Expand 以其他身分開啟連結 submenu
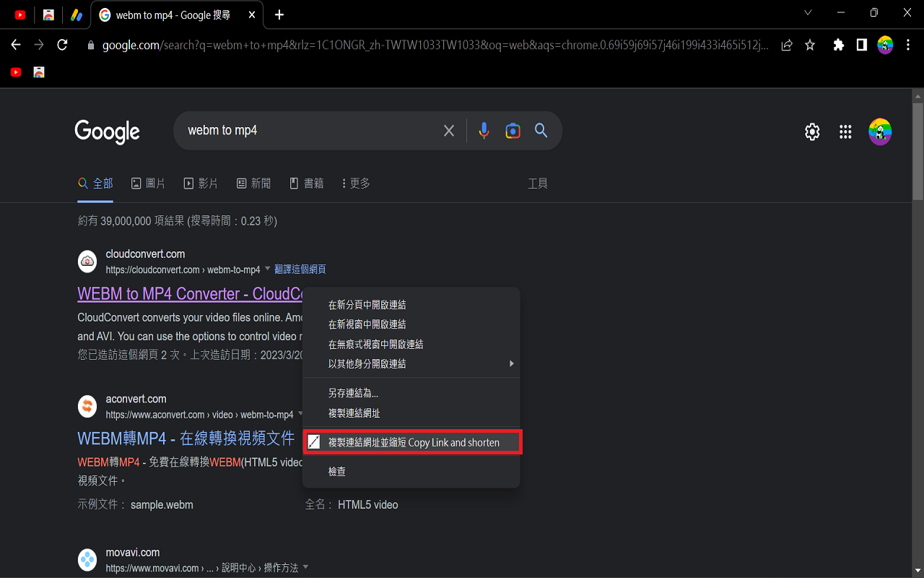 click(411, 364)
